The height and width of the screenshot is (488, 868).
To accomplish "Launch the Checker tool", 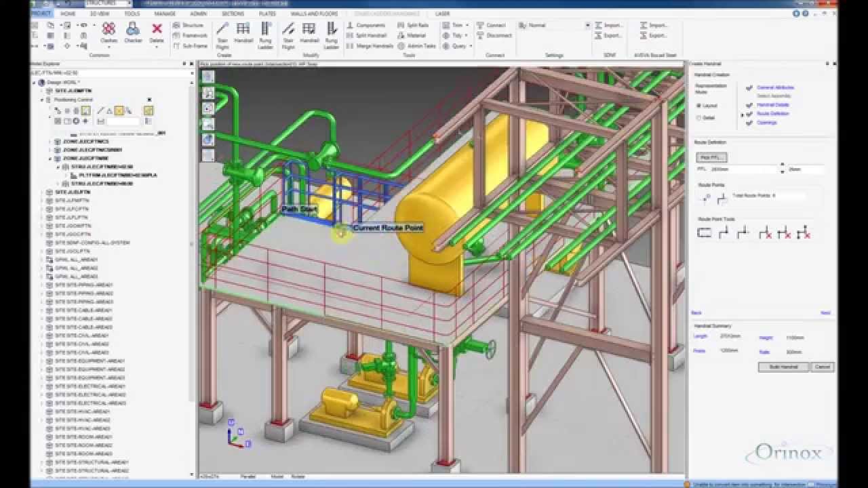I will (133, 32).
